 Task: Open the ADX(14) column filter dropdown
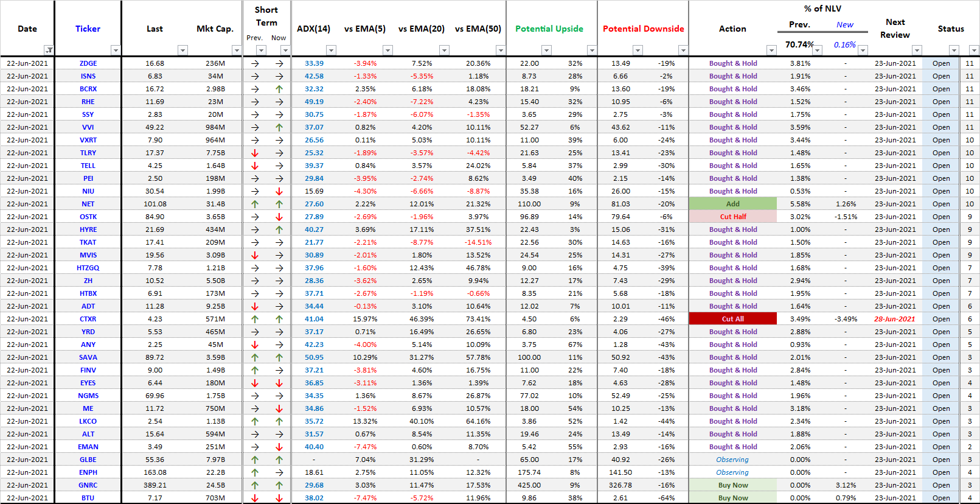331,50
